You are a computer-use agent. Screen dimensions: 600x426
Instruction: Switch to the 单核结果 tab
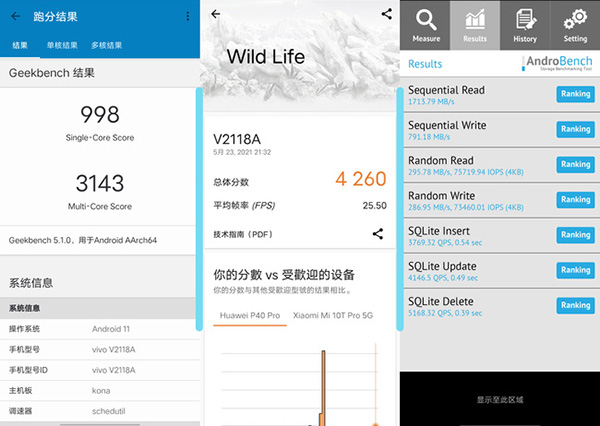coord(62,46)
